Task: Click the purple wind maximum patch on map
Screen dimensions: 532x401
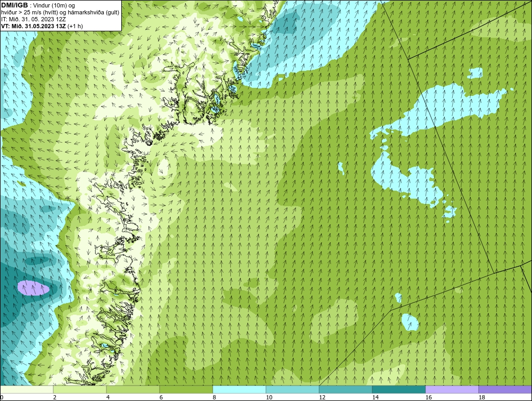Action: 33,288
